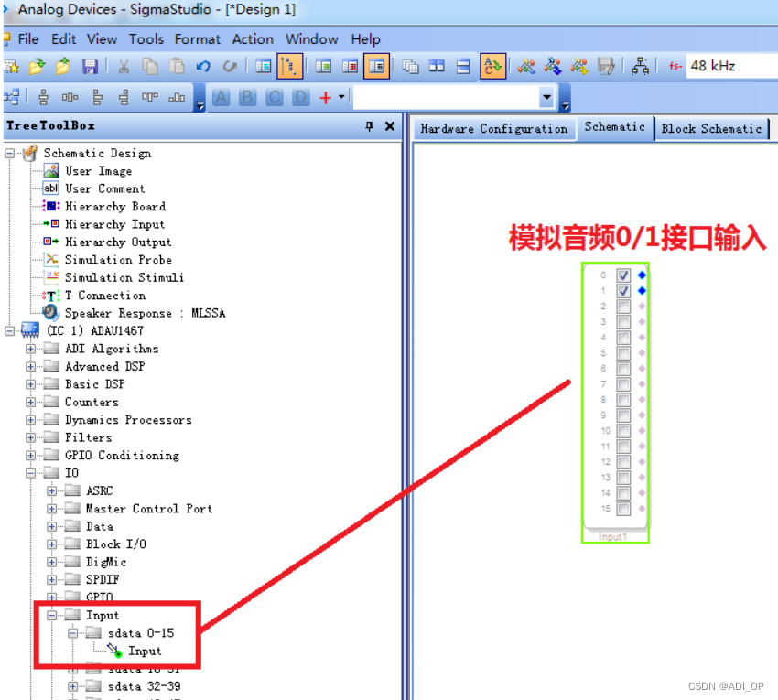Check channel 13 checkbox in Input1 block
778x700 pixels.
click(623, 478)
